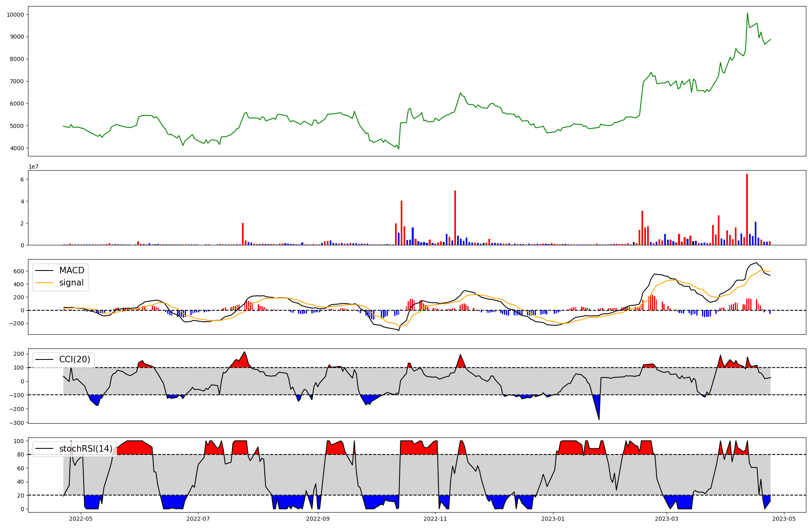Click the 2022-11 x-axis date label

click(x=436, y=519)
